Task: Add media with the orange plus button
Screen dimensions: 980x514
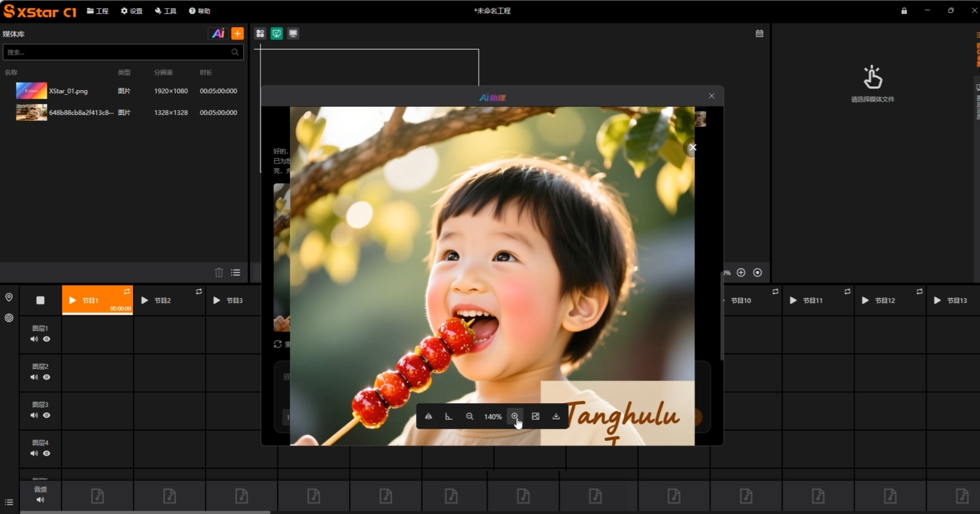Action: coord(237,33)
